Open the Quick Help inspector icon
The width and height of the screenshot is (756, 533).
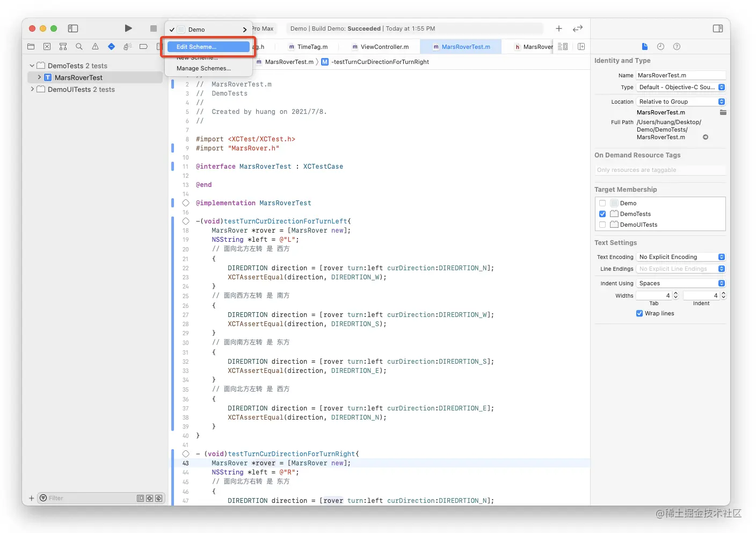pyautogui.click(x=677, y=47)
